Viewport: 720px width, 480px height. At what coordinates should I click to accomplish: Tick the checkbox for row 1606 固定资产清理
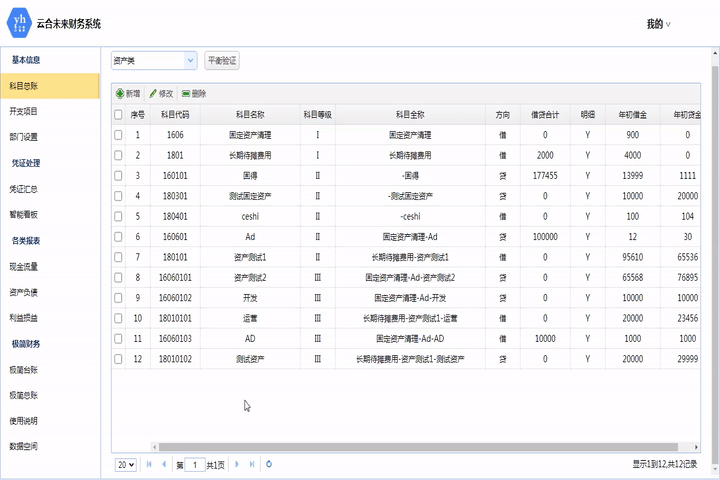[x=119, y=135]
